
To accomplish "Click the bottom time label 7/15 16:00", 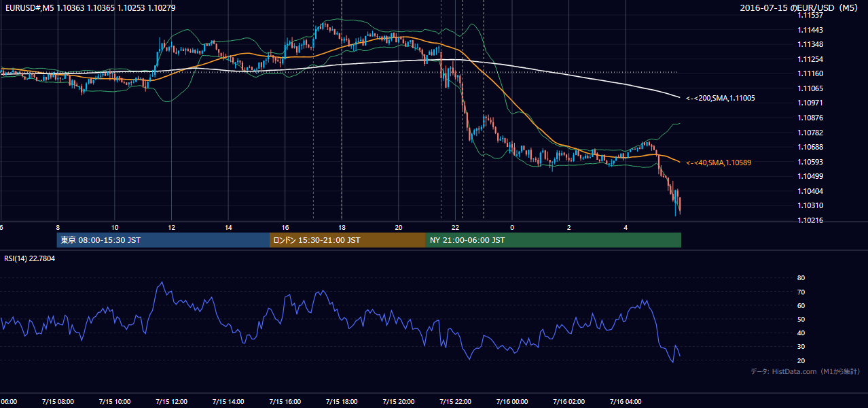I will click(285, 401).
